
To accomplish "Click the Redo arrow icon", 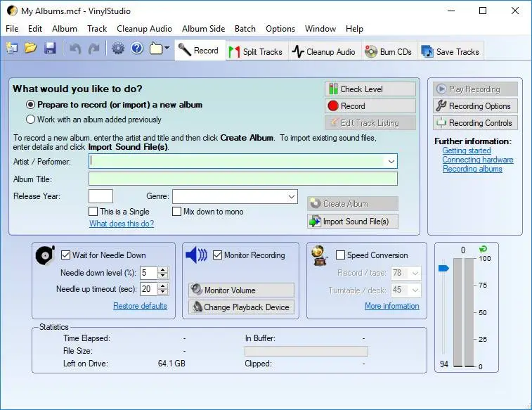I will [93, 49].
